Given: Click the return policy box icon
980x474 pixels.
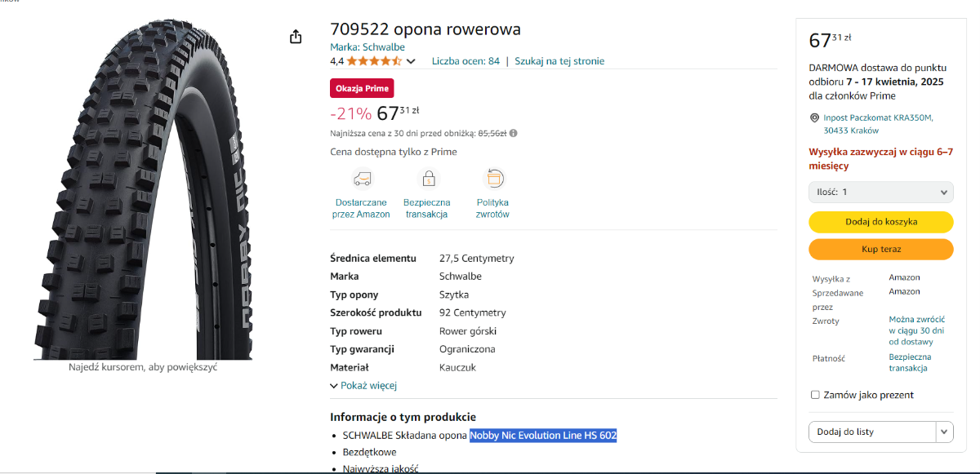Looking at the screenshot, I should coord(493,179).
